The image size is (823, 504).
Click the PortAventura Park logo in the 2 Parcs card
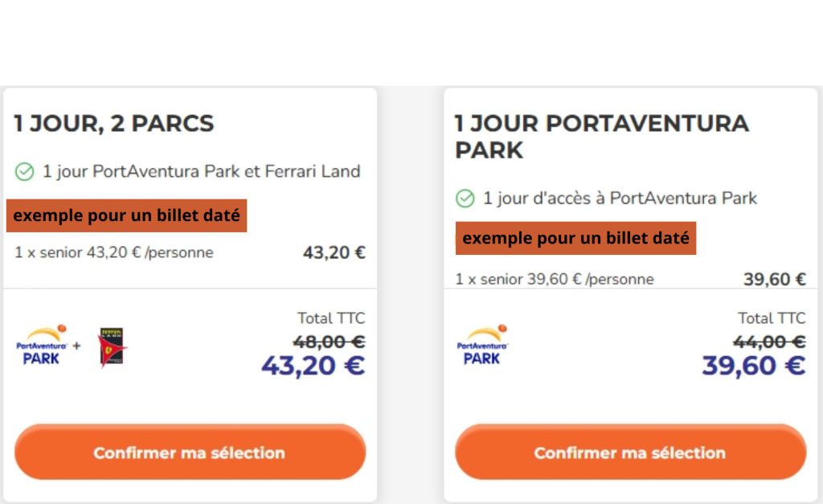coord(41,346)
